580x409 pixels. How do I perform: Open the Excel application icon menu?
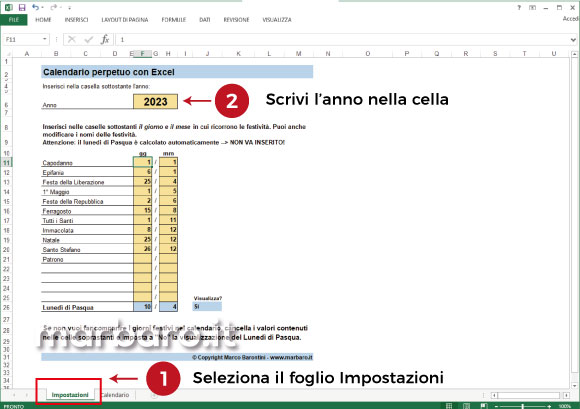[9, 7]
